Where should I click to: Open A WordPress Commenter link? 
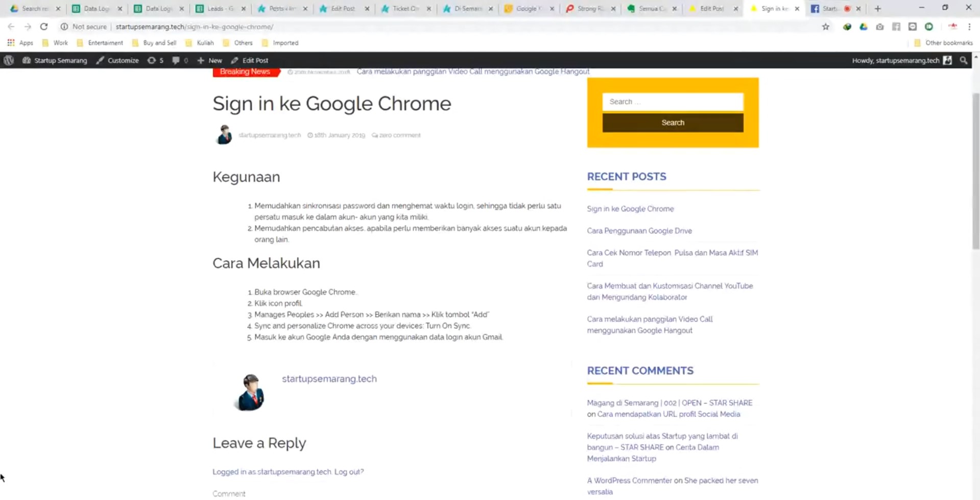click(x=629, y=481)
